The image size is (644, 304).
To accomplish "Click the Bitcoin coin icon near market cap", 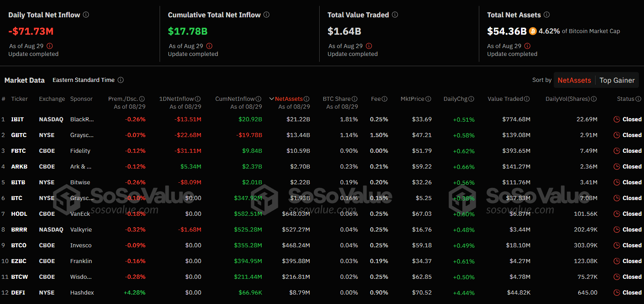I will click(533, 31).
